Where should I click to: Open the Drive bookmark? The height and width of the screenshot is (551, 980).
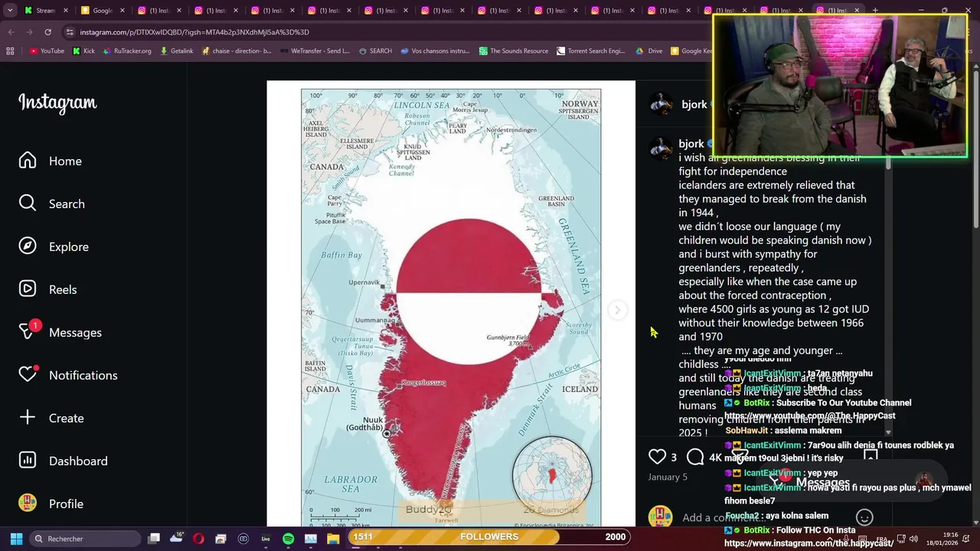coord(649,51)
